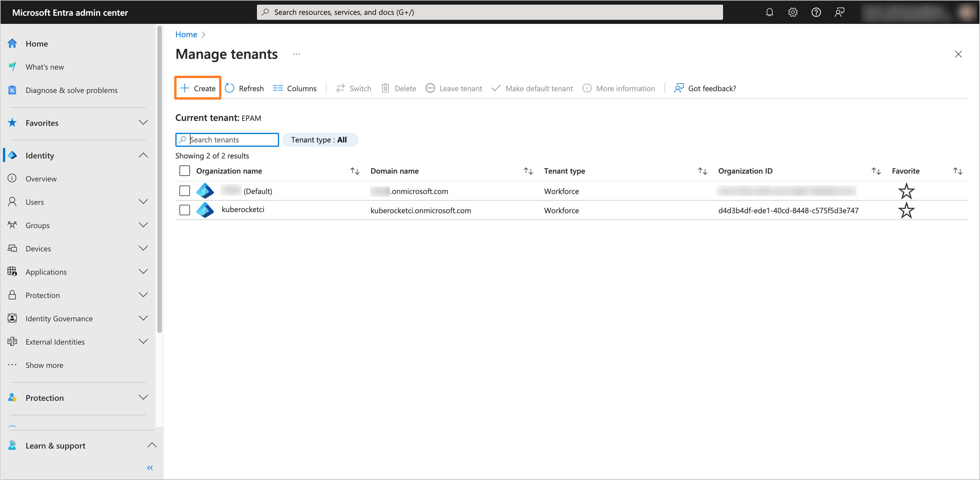Open the settings gear in top bar
Image resolution: width=980 pixels, height=480 pixels.
793,12
